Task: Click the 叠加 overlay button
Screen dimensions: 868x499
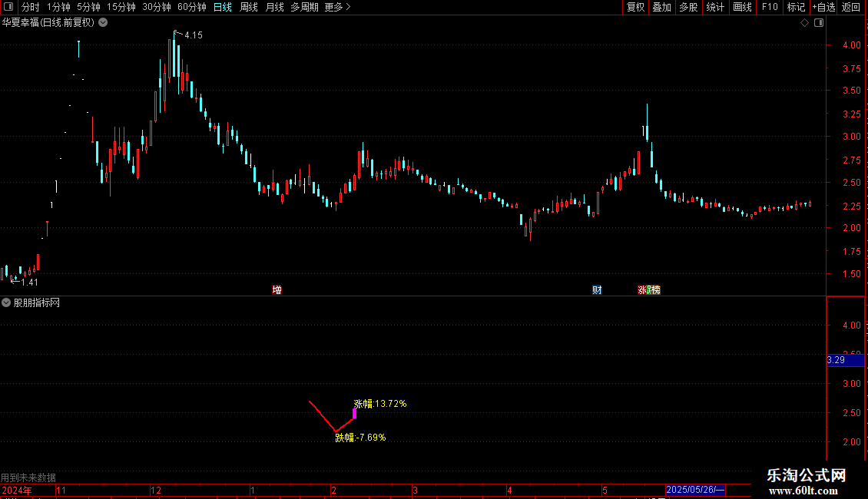Action: click(x=661, y=7)
